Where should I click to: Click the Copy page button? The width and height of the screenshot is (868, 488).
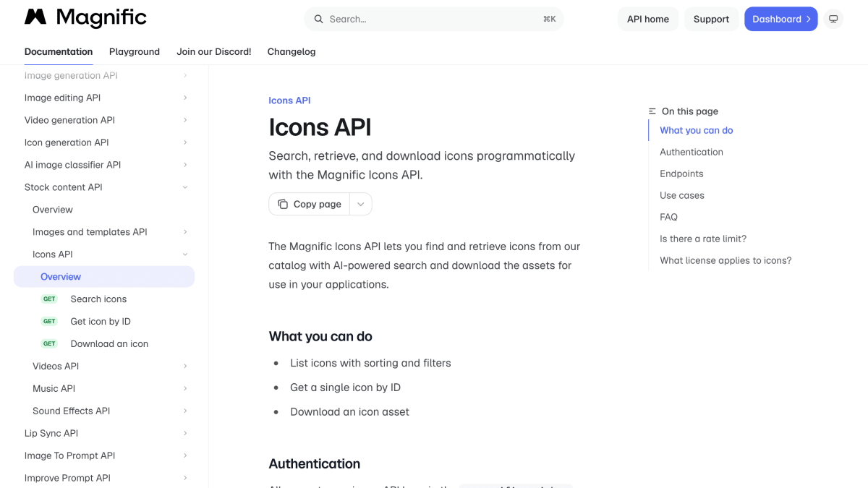[x=310, y=204]
